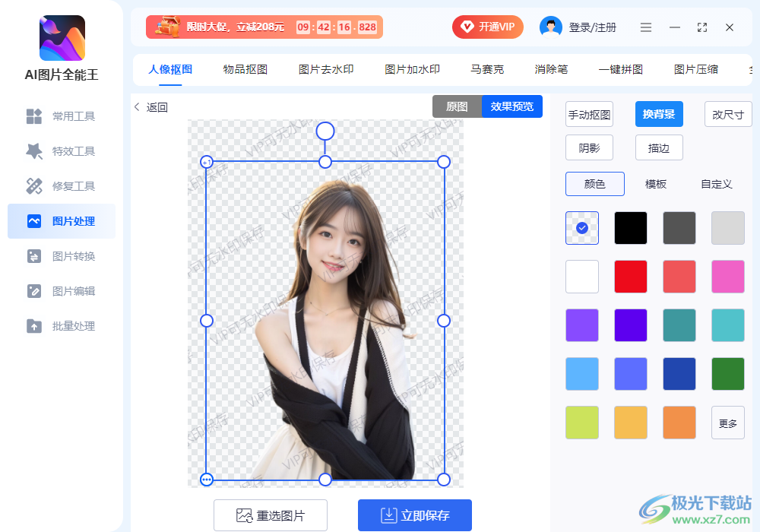Enable the 阴影 shadow effect
760x532 pixels.
pyautogui.click(x=589, y=147)
